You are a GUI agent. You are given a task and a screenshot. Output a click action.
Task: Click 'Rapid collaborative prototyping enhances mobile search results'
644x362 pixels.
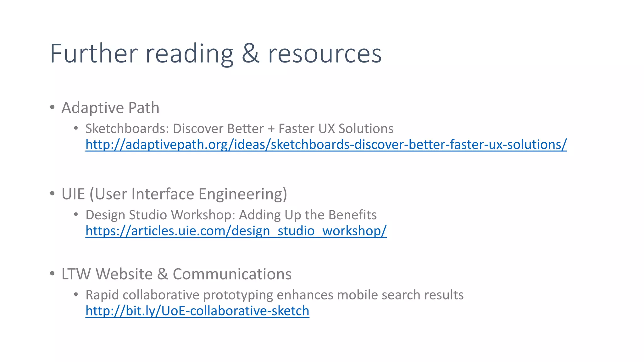[x=275, y=295]
